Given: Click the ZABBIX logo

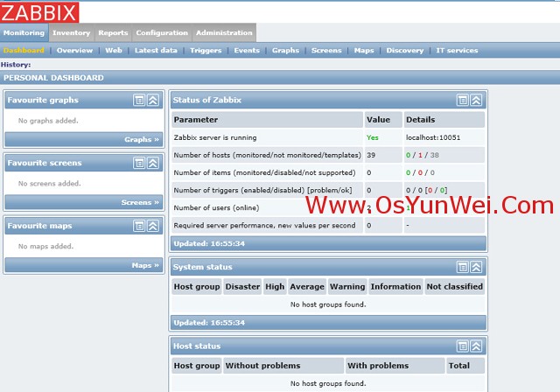Looking at the screenshot, I should (39, 11).
